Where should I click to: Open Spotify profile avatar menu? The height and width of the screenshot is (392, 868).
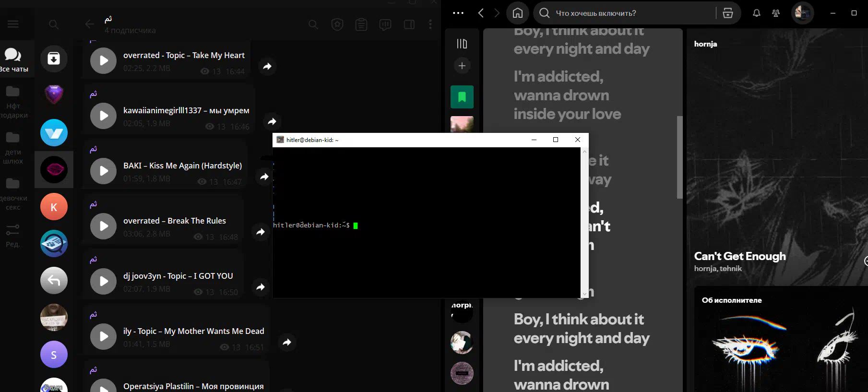802,13
